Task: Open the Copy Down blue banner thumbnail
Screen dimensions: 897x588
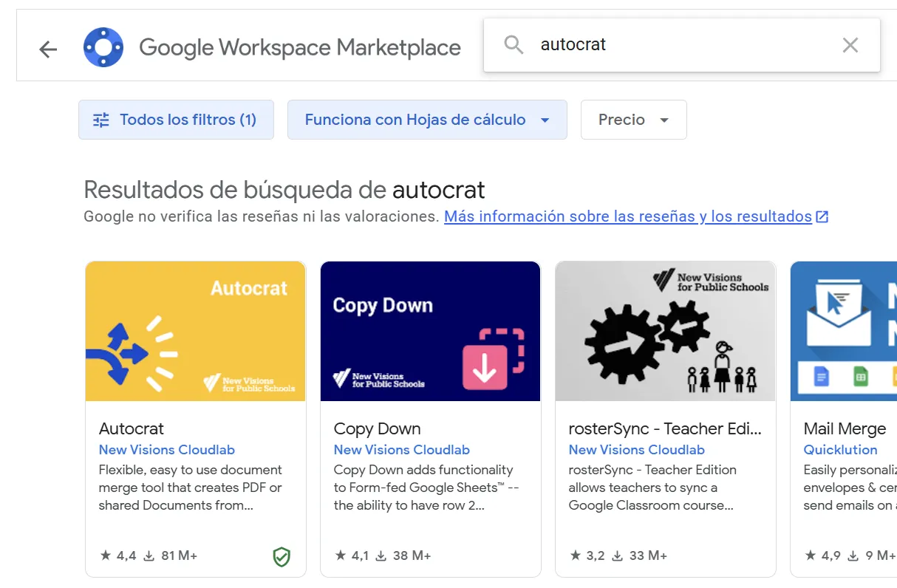Action: pyautogui.click(x=431, y=331)
